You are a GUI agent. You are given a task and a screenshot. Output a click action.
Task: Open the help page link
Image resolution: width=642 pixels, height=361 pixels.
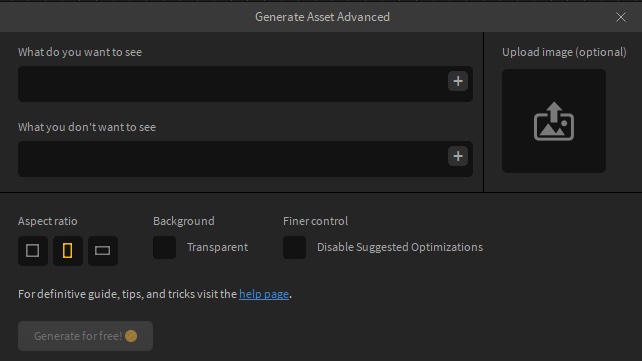pyautogui.click(x=264, y=294)
